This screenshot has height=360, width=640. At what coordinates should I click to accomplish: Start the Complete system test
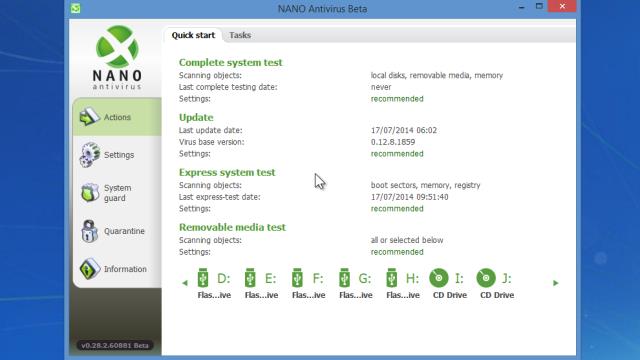(231, 62)
